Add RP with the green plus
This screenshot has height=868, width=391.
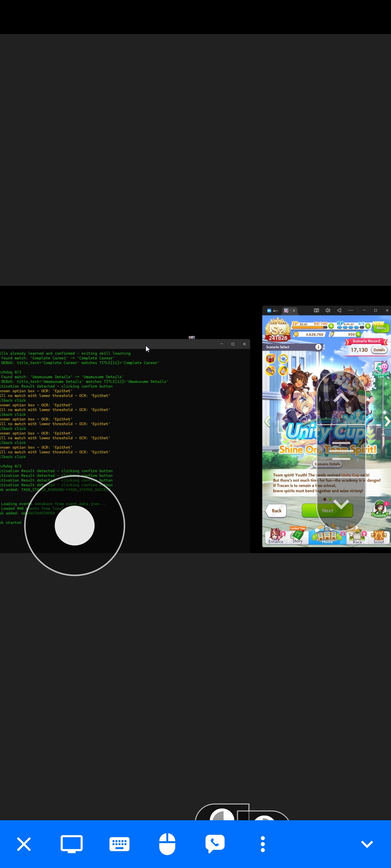coord(368,326)
